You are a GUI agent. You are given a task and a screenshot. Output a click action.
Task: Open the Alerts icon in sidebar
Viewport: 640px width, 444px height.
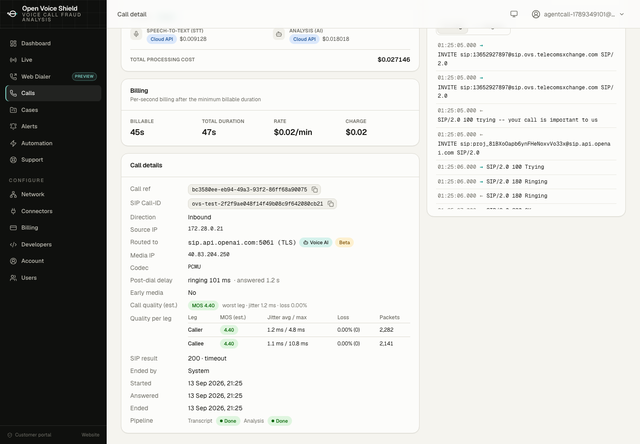coord(13,127)
